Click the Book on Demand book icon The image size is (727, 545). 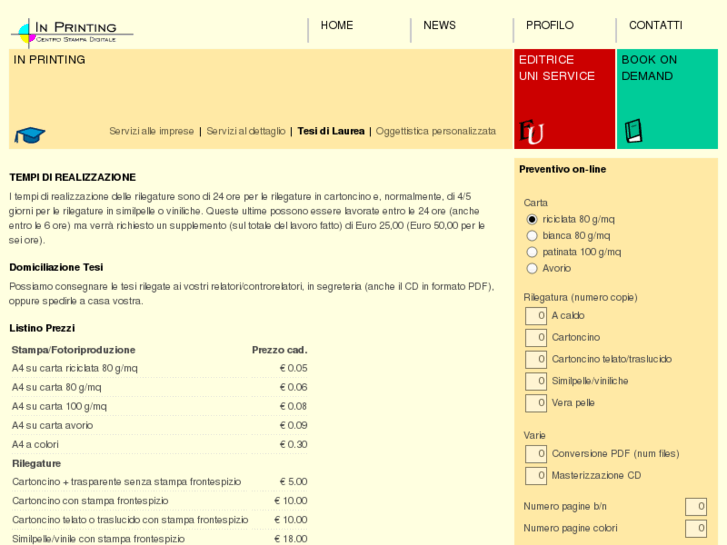pyautogui.click(x=633, y=131)
